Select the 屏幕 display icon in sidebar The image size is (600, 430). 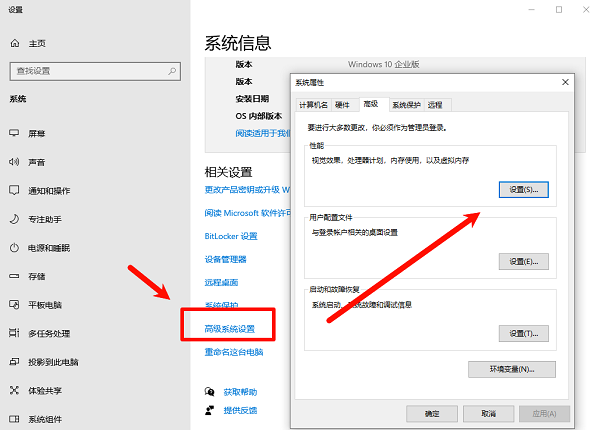(14, 133)
